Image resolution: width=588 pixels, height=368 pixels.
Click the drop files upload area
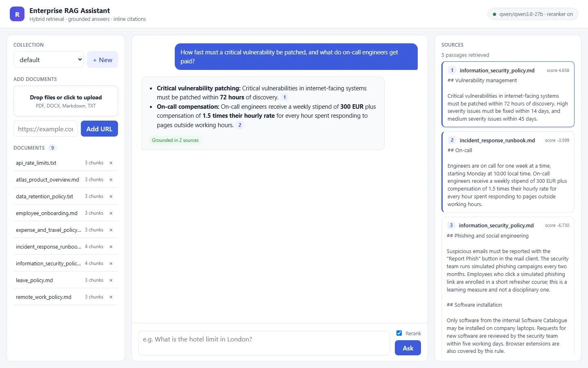click(x=66, y=101)
